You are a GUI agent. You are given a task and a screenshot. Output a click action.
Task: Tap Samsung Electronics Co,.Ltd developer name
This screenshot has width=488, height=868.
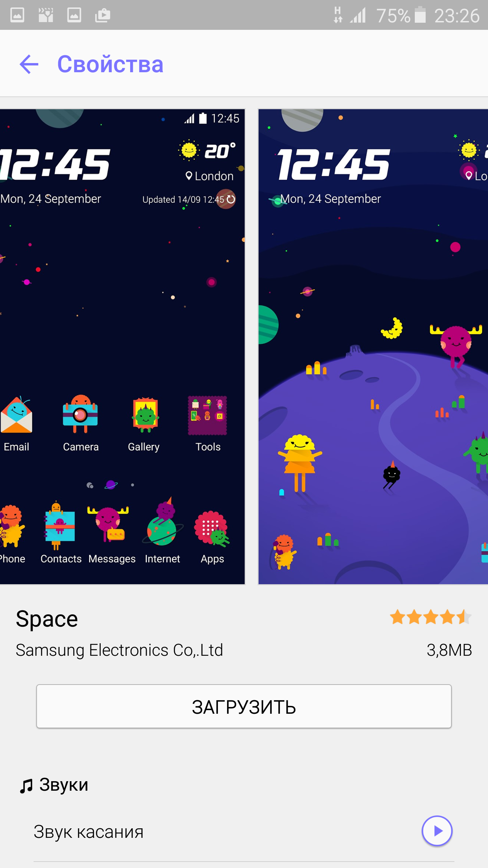click(x=119, y=650)
